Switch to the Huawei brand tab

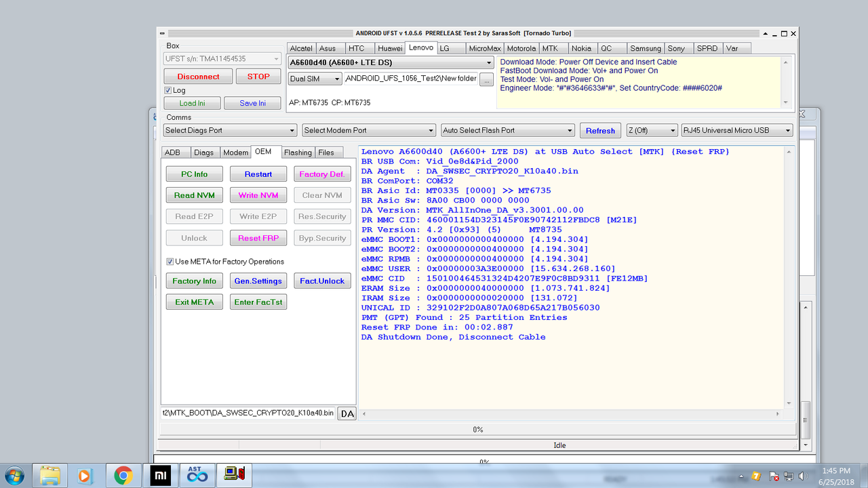pos(390,48)
